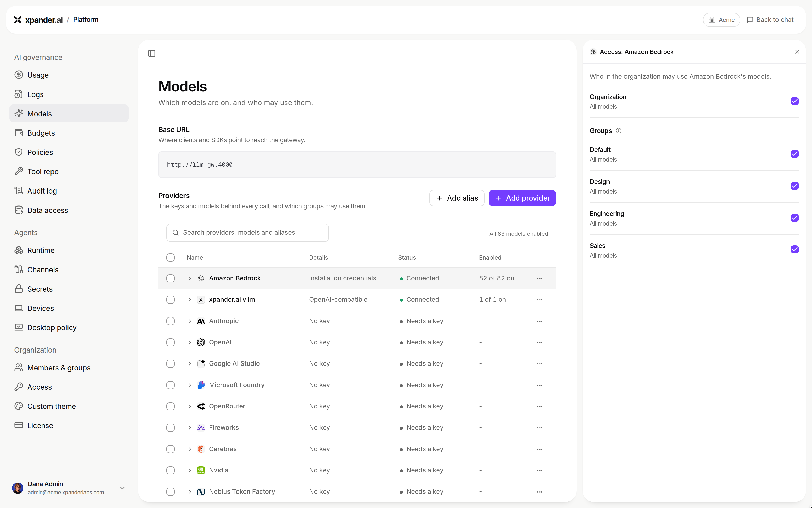Focus the search providers input field
This screenshot has width=812, height=508.
coord(248,232)
